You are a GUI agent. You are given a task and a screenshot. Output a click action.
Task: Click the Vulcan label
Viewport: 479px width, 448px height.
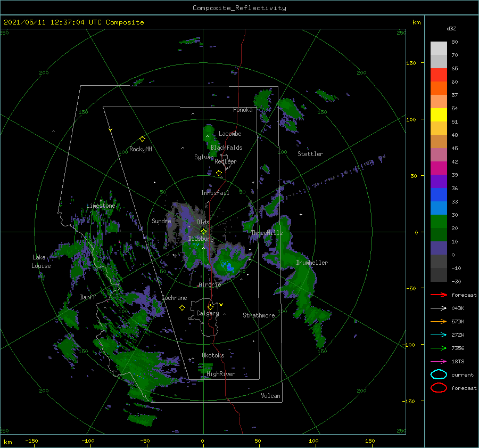click(x=270, y=396)
